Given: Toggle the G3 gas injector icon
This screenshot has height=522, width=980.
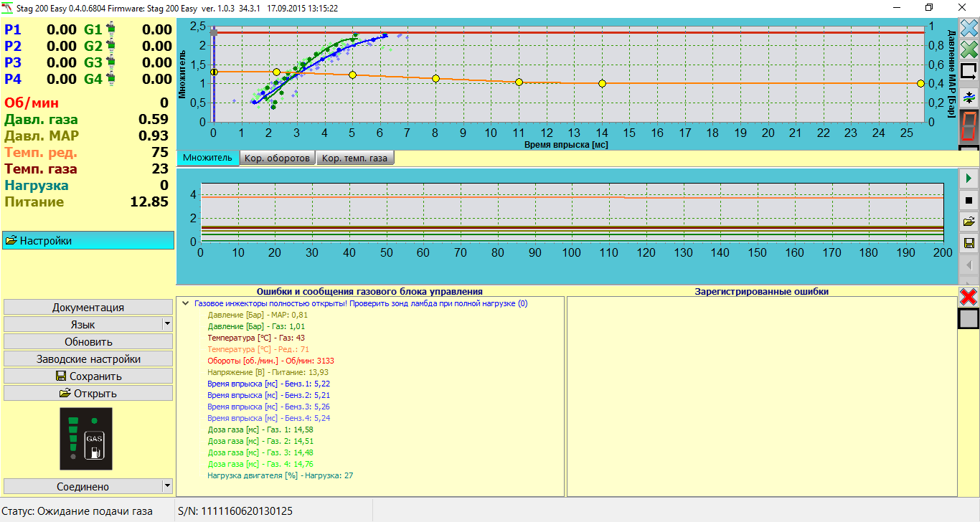Looking at the screenshot, I should coord(110,63).
